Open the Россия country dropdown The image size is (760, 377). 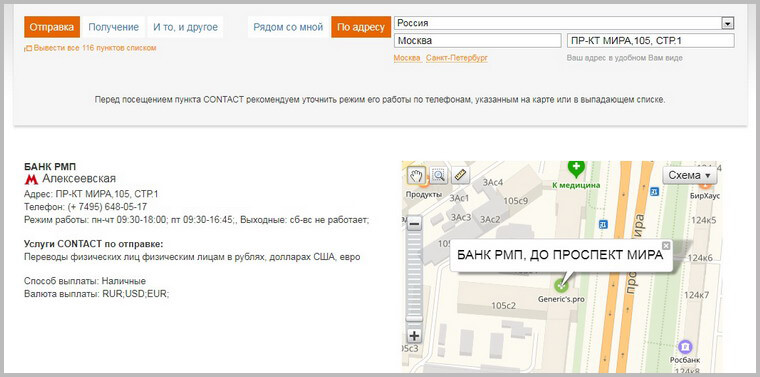tap(564, 23)
